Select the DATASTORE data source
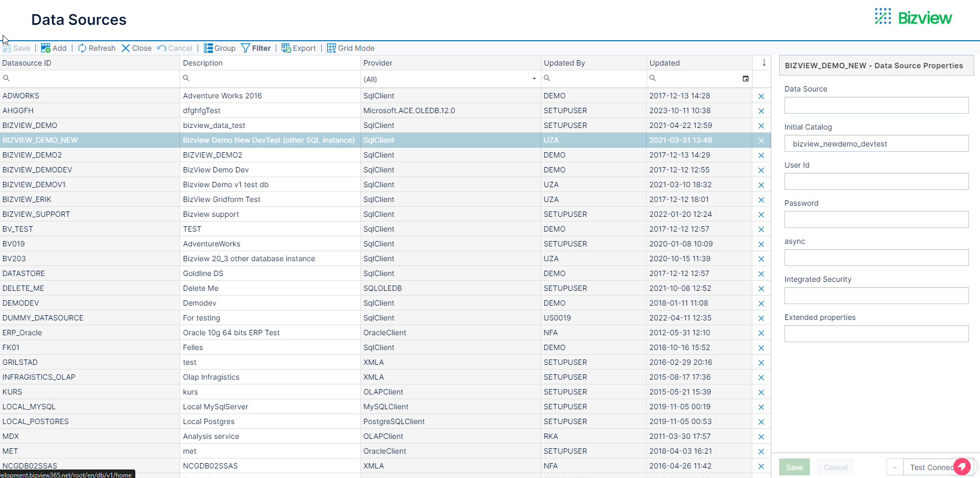This screenshot has height=478, width=980. (x=385, y=273)
